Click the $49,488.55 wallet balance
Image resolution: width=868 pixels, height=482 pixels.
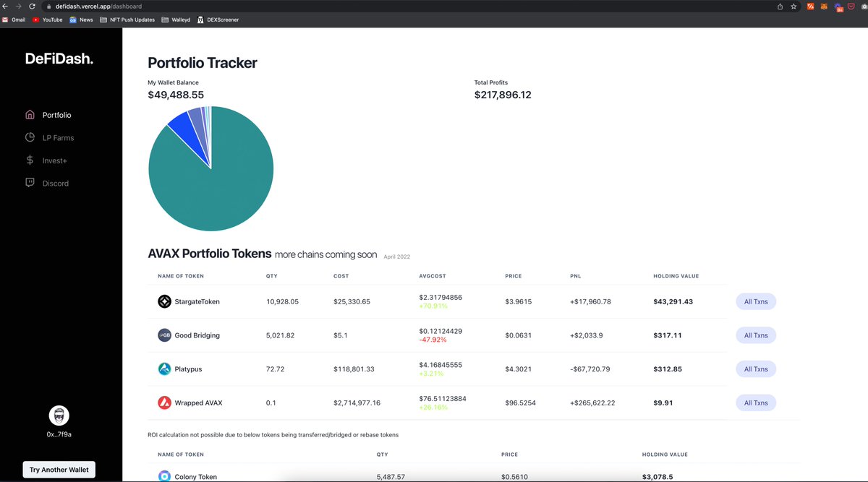tap(176, 95)
